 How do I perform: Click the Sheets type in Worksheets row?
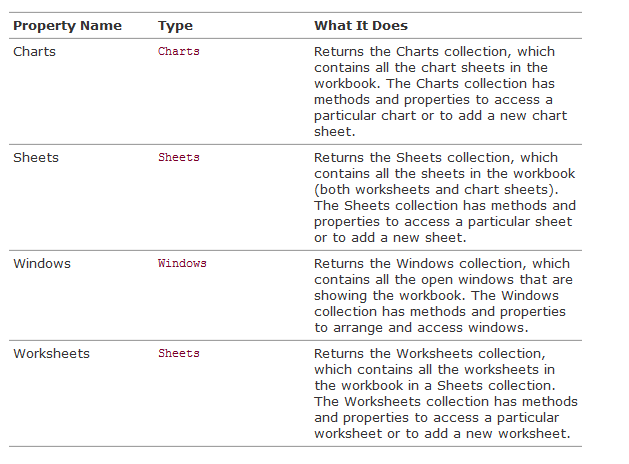pyautogui.click(x=179, y=353)
